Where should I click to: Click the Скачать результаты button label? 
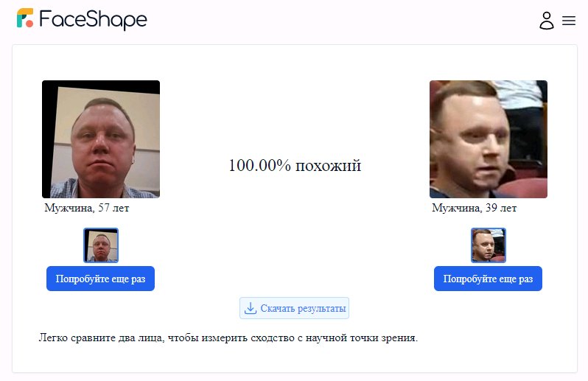click(303, 308)
